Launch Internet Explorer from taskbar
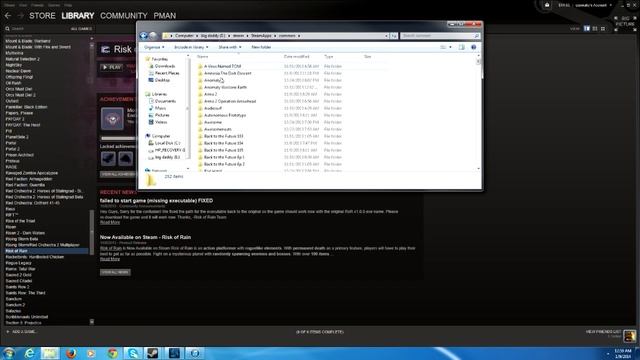Screen dimensions: 640x360 (x=29, y=353)
